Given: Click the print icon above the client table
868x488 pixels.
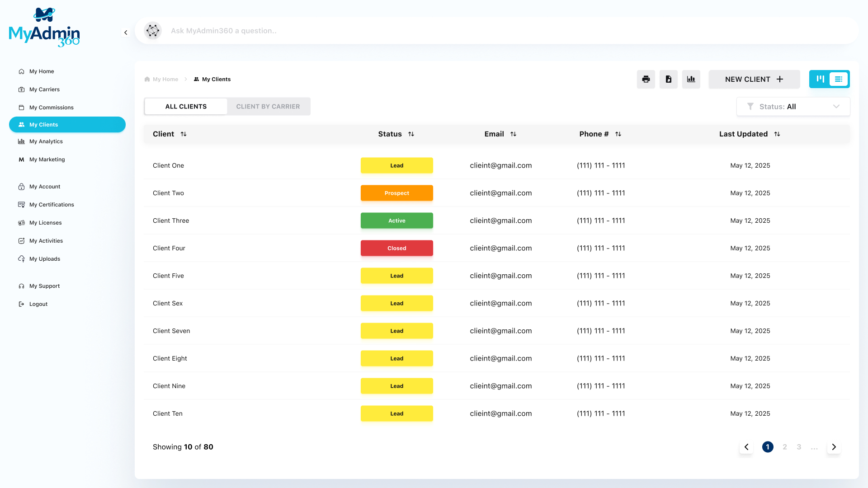Looking at the screenshot, I should (646, 79).
